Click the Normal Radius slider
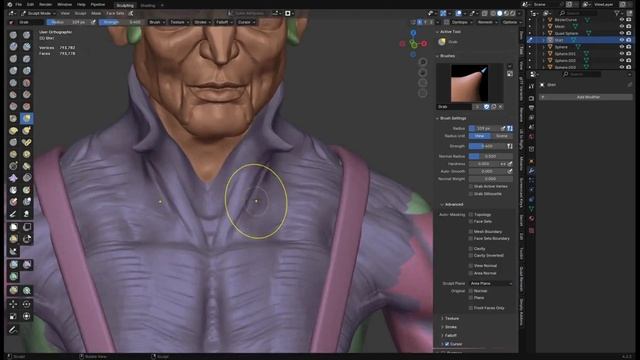640x360 pixels. click(491, 156)
